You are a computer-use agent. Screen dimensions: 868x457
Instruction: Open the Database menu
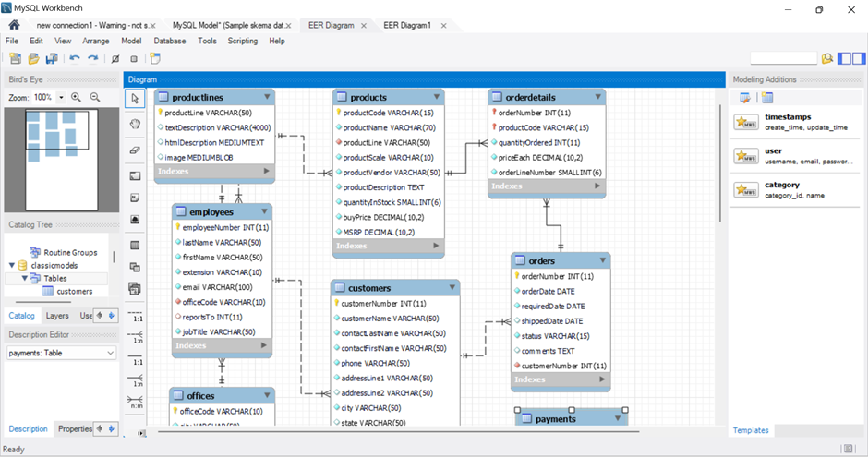[x=169, y=41]
